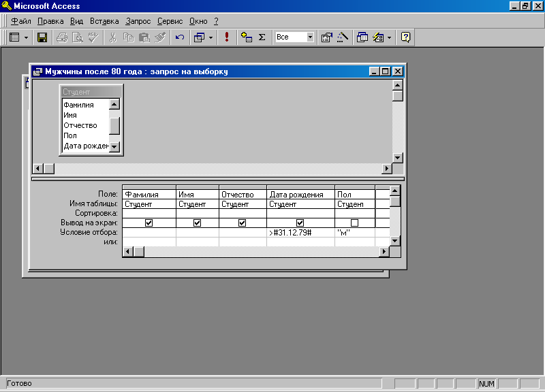Image resolution: width=545 pixels, height=392 pixels.
Task: Open the Properties icon in the toolbar
Action: click(327, 37)
